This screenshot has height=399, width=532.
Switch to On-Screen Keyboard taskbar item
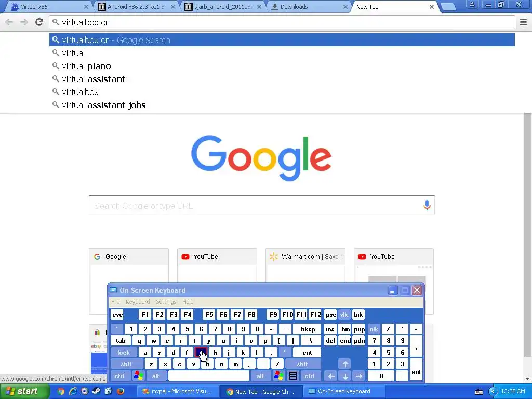344,392
